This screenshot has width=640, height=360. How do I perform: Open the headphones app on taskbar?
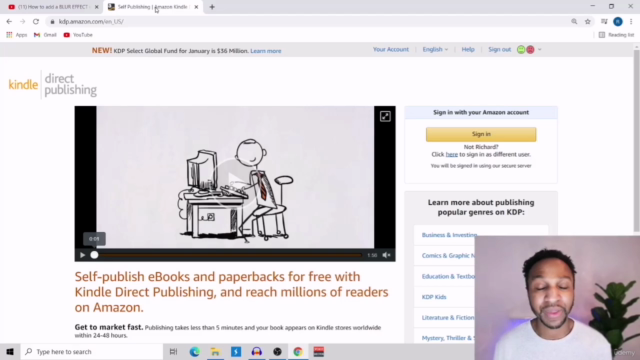257,351
